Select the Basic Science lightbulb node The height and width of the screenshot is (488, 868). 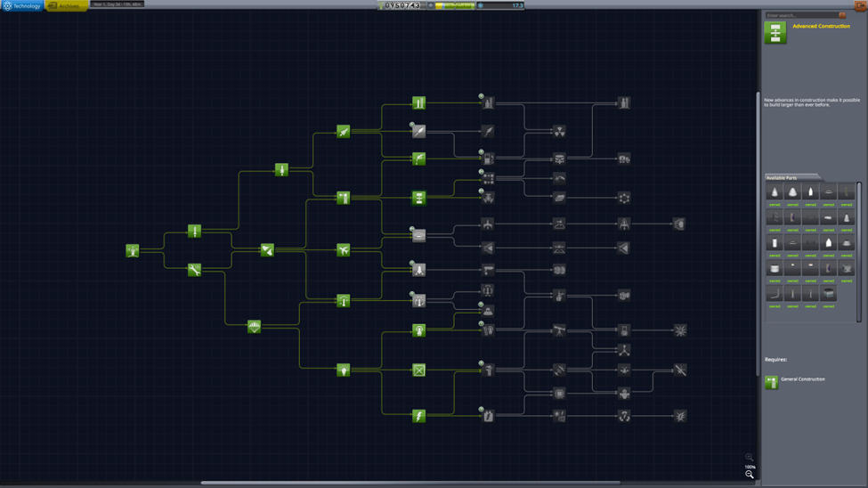pos(344,370)
